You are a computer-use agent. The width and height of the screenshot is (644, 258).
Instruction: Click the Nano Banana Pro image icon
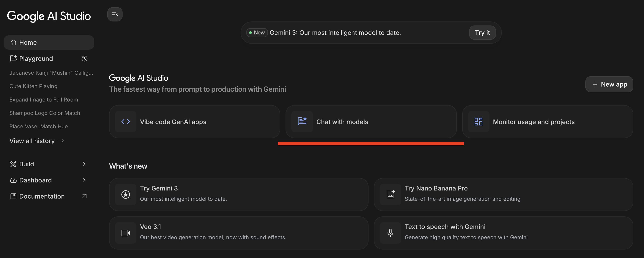point(390,195)
